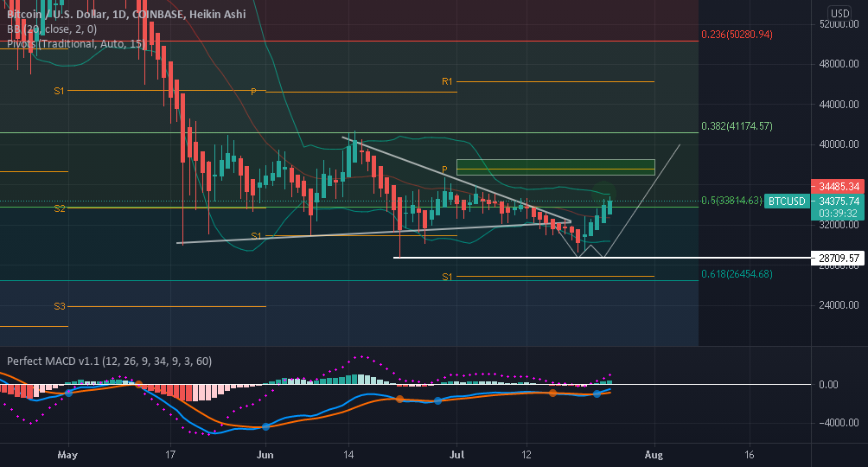Click the USD currency button
The height and width of the screenshot is (467, 868).
pos(839,13)
